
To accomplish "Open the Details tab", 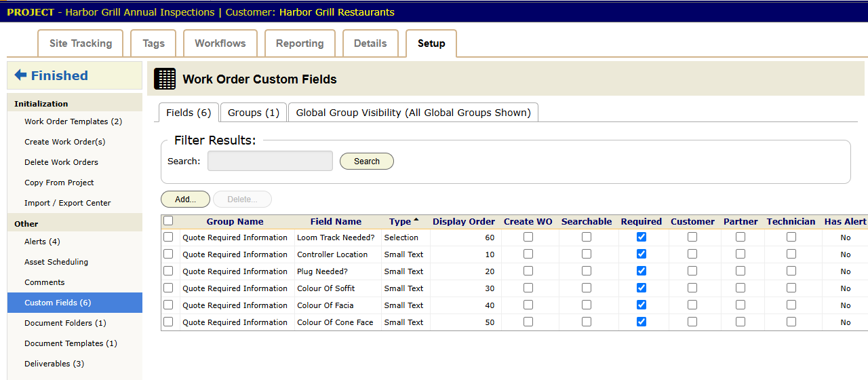I will (370, 43).
